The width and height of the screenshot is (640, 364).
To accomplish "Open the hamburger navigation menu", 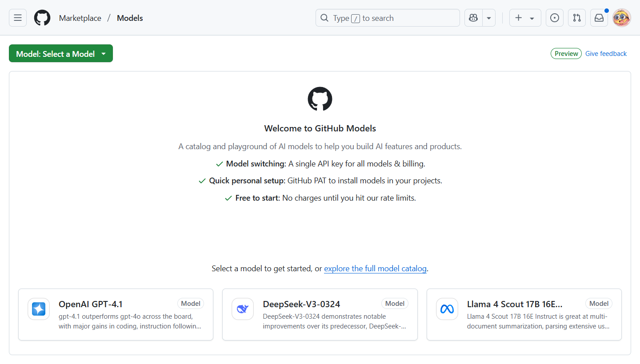I will click(x=18, y=18).
